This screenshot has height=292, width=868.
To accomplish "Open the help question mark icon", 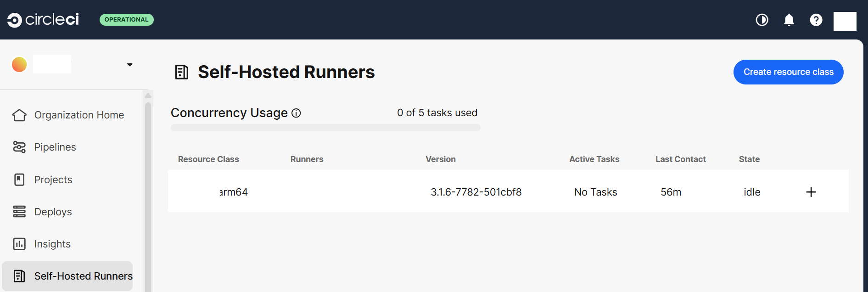I will (x=816, y=20).
